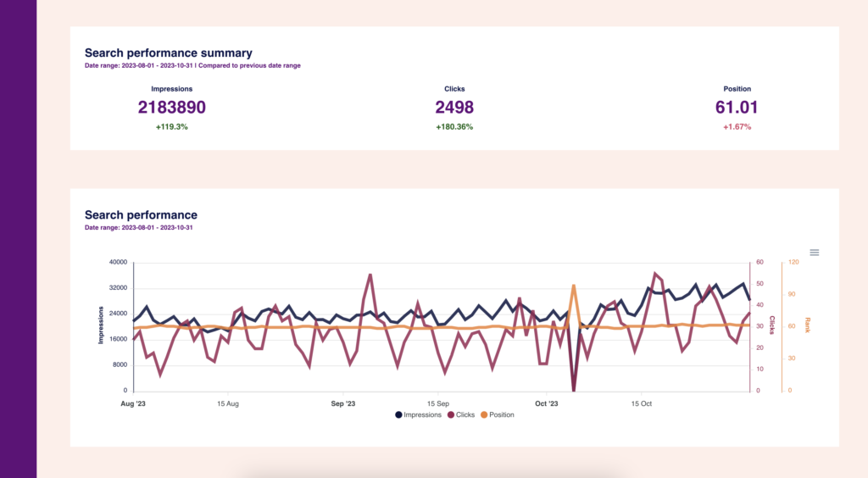This screenshot has width=868, height=478.
Task: Click the Search performance summary heading
Action: [x=168, y=53]
